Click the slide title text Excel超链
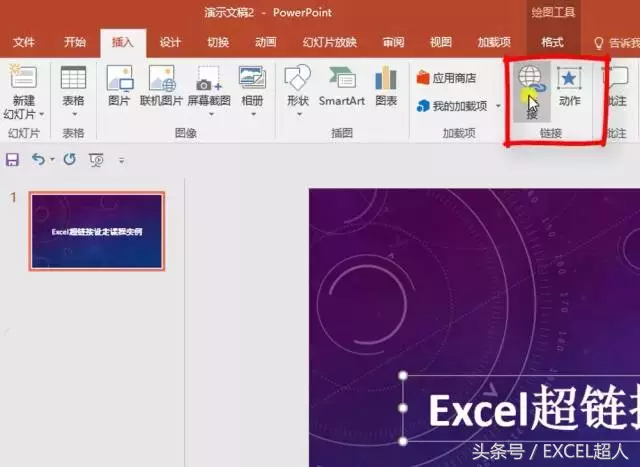Viewport: 640px width, 467px height. click(x=534, y=408)
